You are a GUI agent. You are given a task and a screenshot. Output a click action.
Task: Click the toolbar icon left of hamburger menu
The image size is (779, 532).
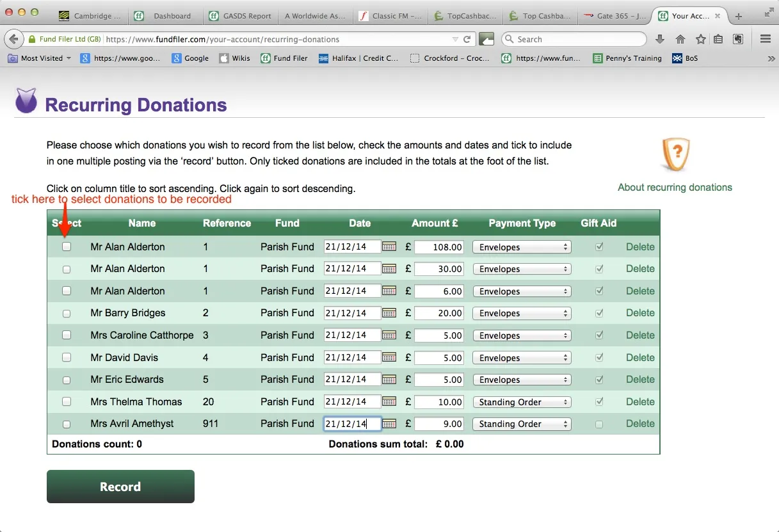[x=738, y=39]
